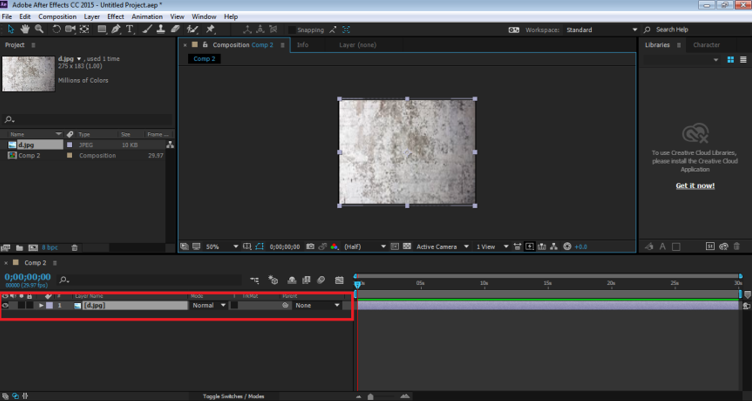Image resolution: width=752 pixels, height=401 pixels.
Task: Hide the d.jpg layer with the eye toggle
Action: 6,305
